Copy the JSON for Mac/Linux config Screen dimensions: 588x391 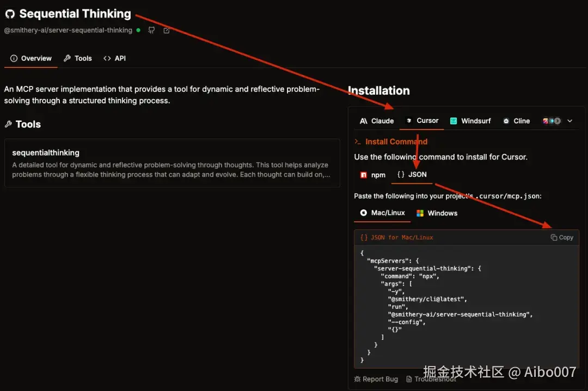[562, 238]
